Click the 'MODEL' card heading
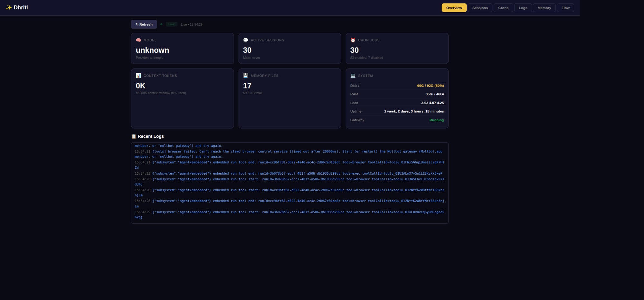The height and width of the screenshot is (300, 644). 150,40
